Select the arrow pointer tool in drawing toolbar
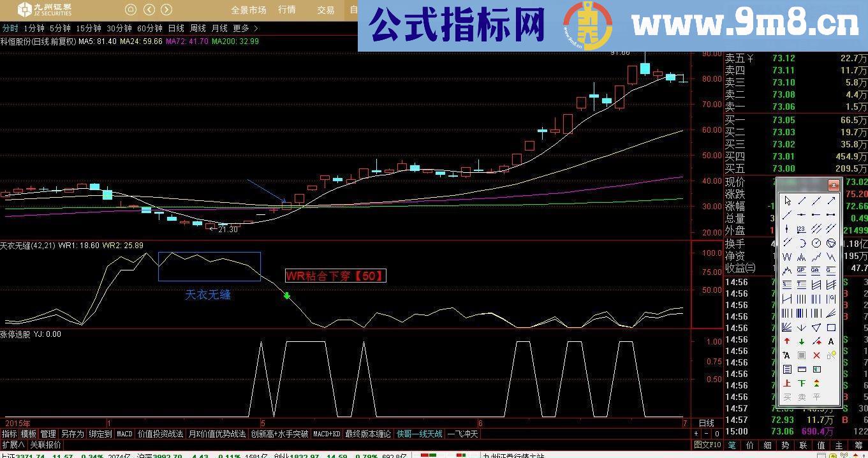The height and width of the screenshot is (458, 868). pos(787,199)
